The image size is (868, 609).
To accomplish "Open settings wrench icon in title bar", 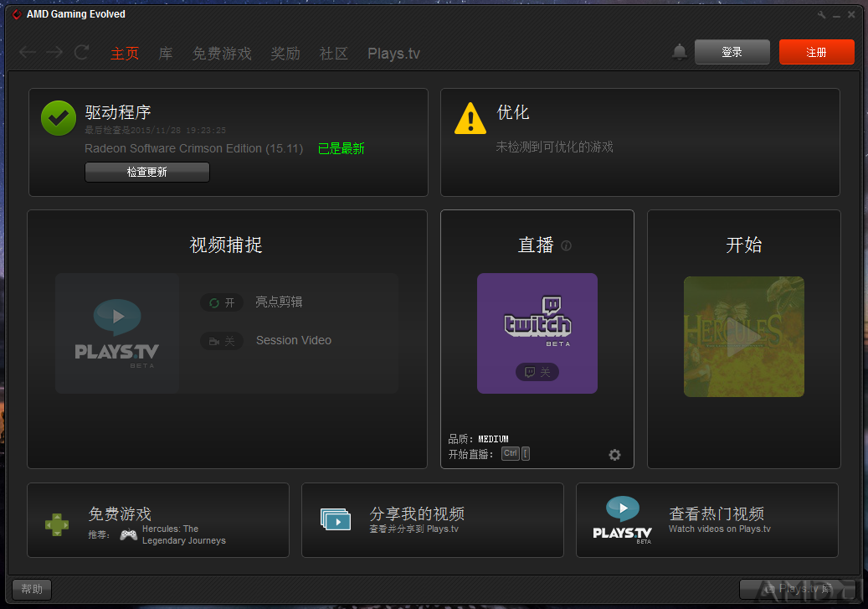I will coord(821,14).
